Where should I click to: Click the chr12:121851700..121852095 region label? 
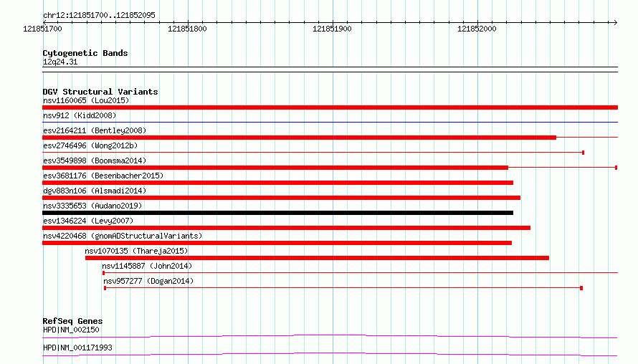[99, 15]
